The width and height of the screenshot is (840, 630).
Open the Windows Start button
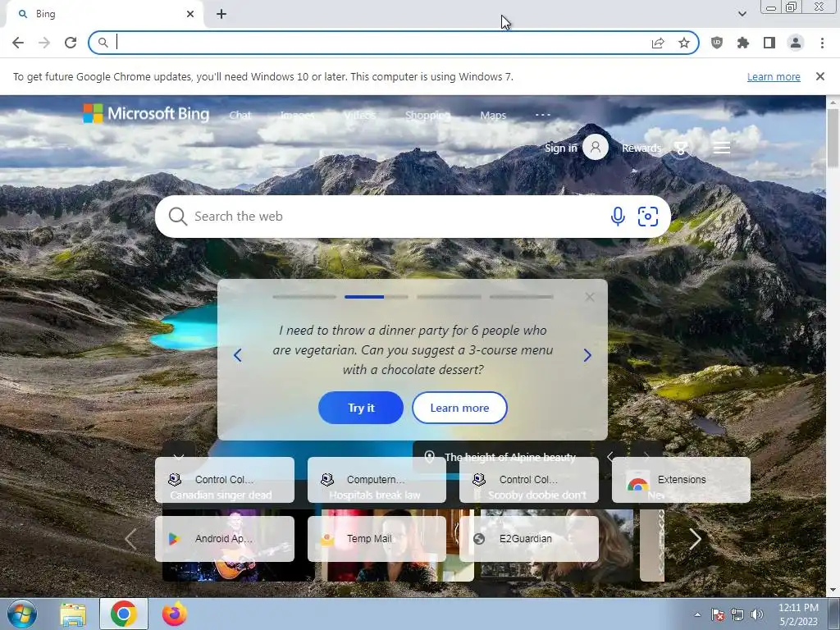click(x=22, y=614)
